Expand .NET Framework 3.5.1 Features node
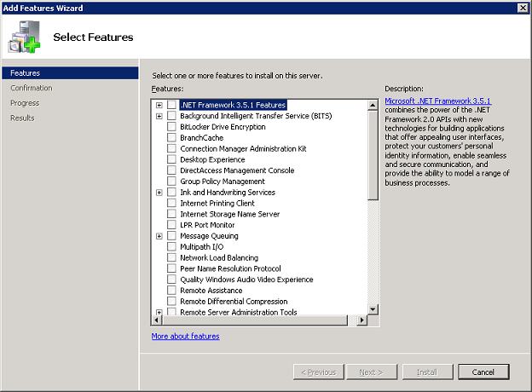Image resolution: width=532 pixels, height=392 pixels. pos(159,105)
